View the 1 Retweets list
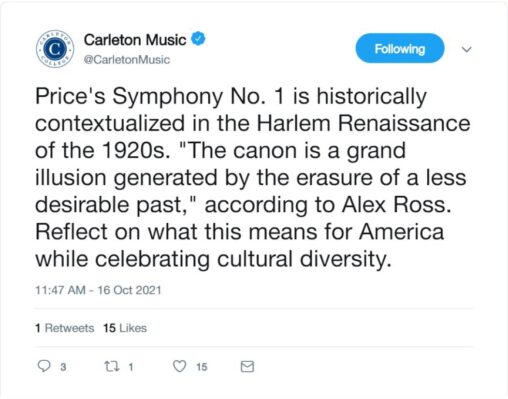508x399 pixels. [65, 328]
